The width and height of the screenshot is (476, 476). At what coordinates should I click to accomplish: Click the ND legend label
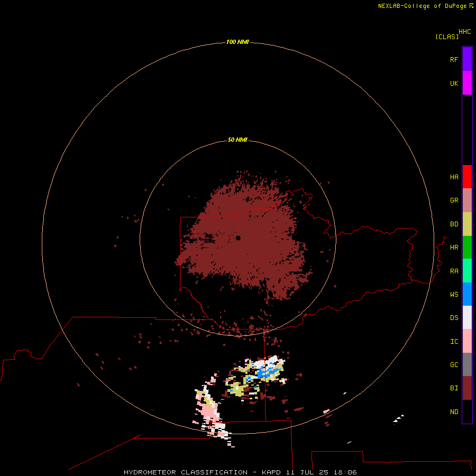pos(454,411)
